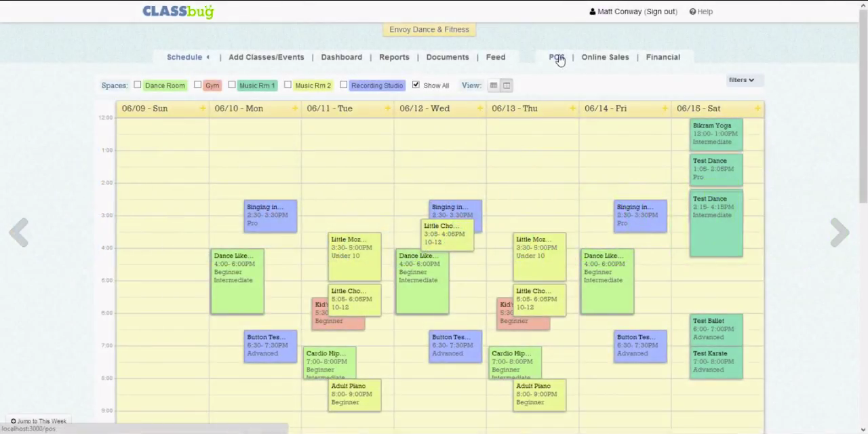Uncheck the Show All checkbox
Image resolution: width=868 pixels, height=434 pixels.
(x=416, y=85)
